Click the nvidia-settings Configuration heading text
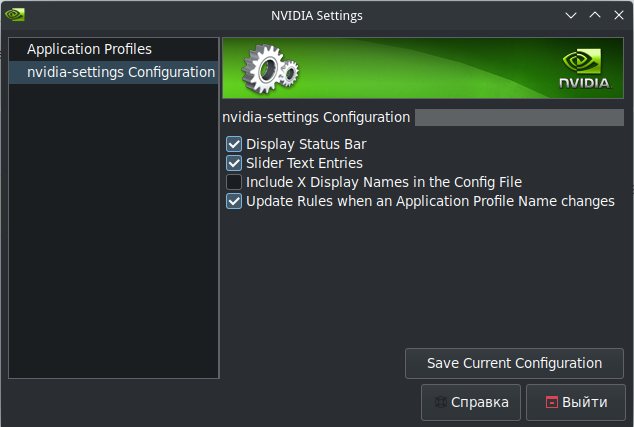The width and height of the screenshot is (634, 427). click(x=316, y=117)
